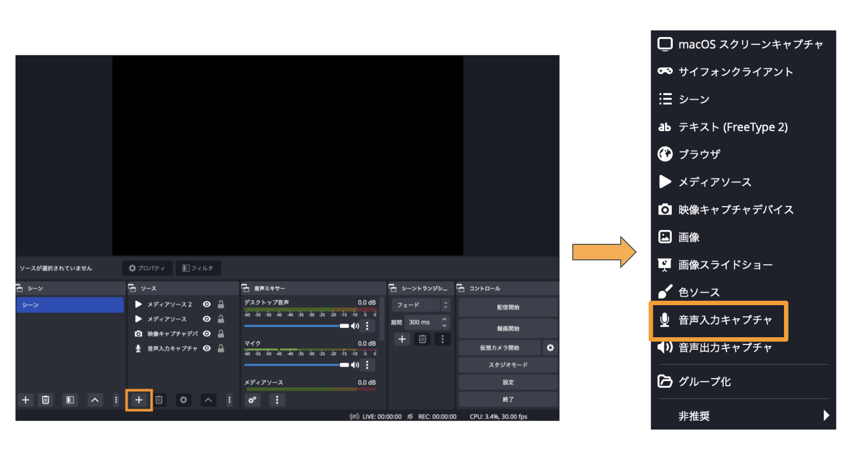Lock the 音声入力キャプチャ source
The height and width of the screenshot is (471, 868).
[221, 348]
